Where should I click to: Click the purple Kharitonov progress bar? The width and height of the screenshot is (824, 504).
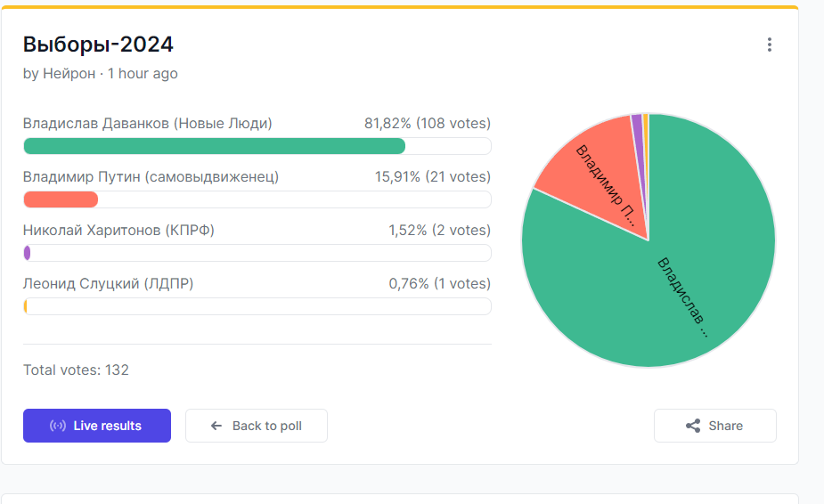point(28,253)
